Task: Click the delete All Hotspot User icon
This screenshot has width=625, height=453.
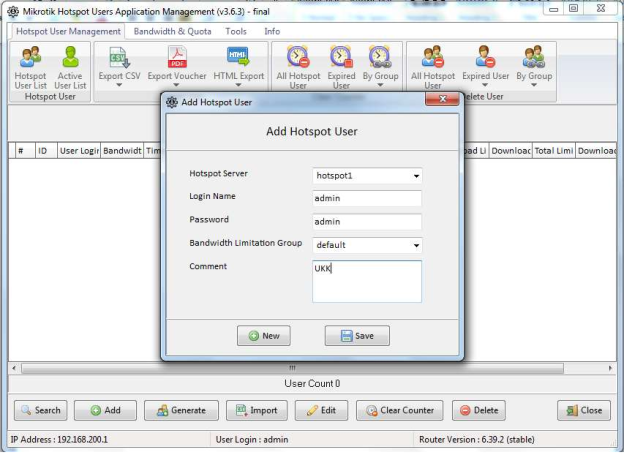Action: (433, 57)
